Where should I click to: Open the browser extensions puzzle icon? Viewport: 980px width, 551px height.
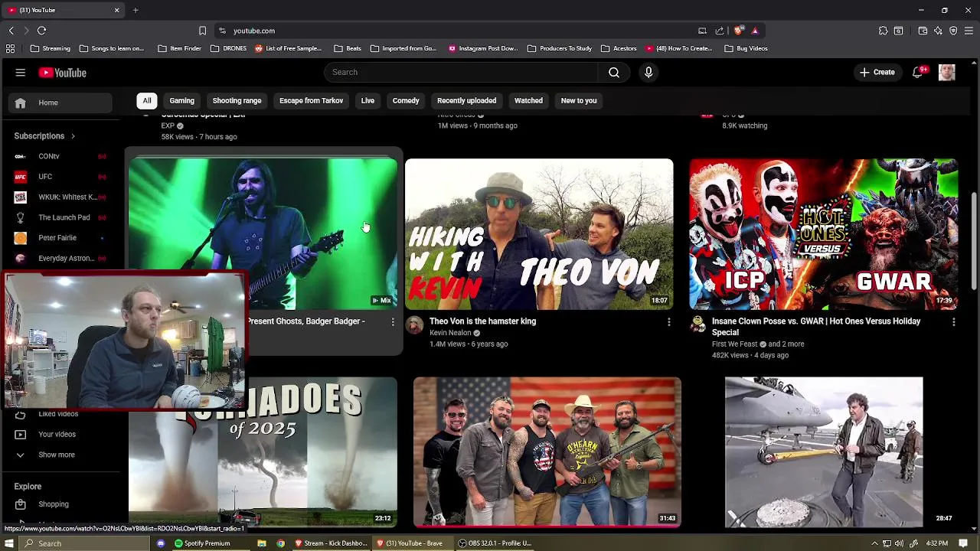coord(883,31)
